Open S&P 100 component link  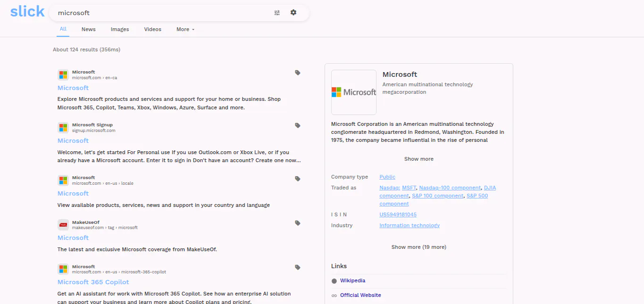[438, 196]
